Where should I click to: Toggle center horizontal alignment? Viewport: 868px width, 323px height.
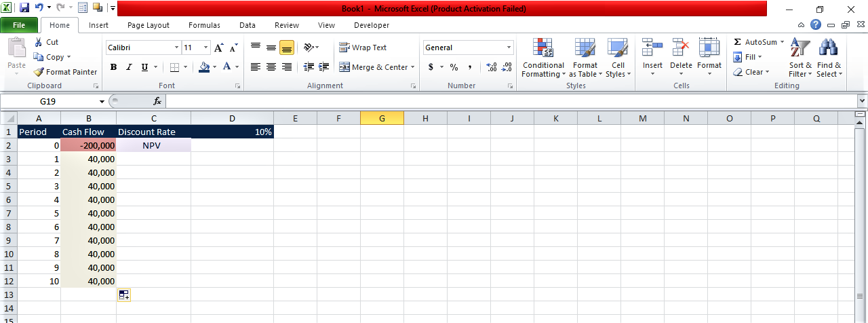coord(271,67)
